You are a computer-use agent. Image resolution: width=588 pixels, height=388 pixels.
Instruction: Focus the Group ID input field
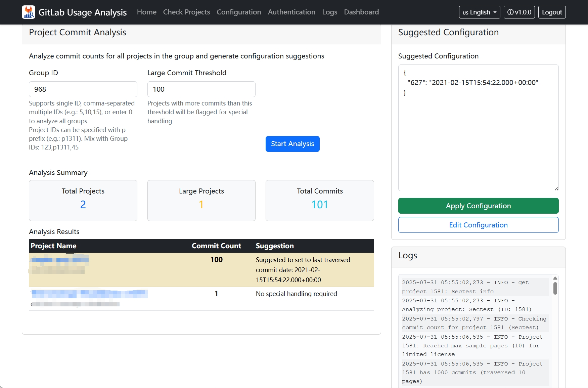pyautogui.click(x=83, y=89)
